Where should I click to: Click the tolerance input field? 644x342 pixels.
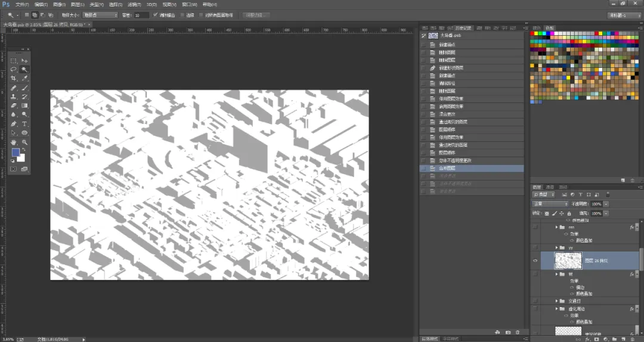[141, 15]
